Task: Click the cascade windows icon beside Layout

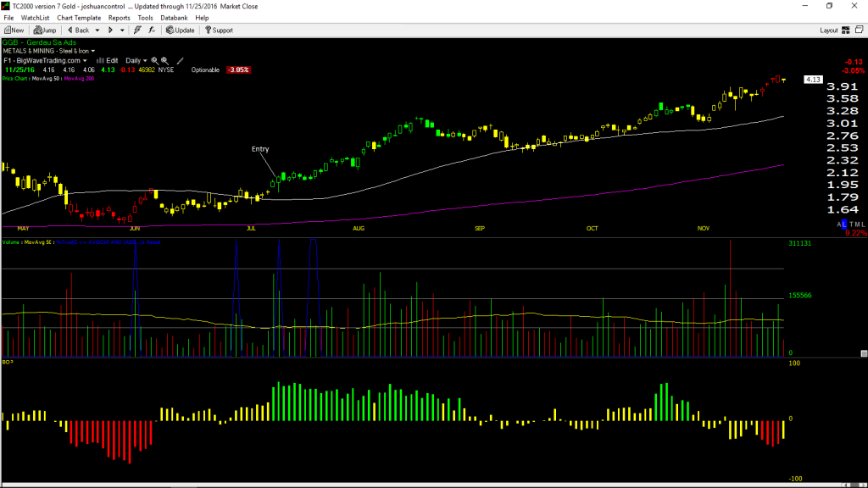Action: pos(860,30)
